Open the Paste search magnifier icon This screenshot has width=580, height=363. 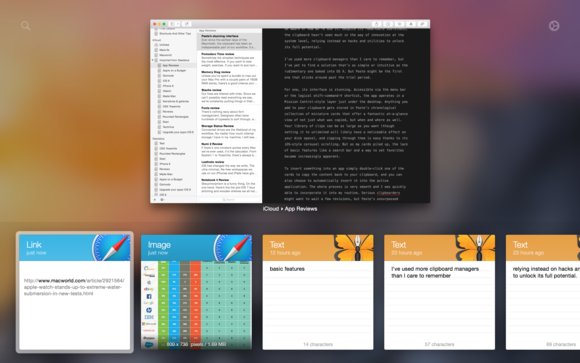pyautogui.click(x=26, y=26)
